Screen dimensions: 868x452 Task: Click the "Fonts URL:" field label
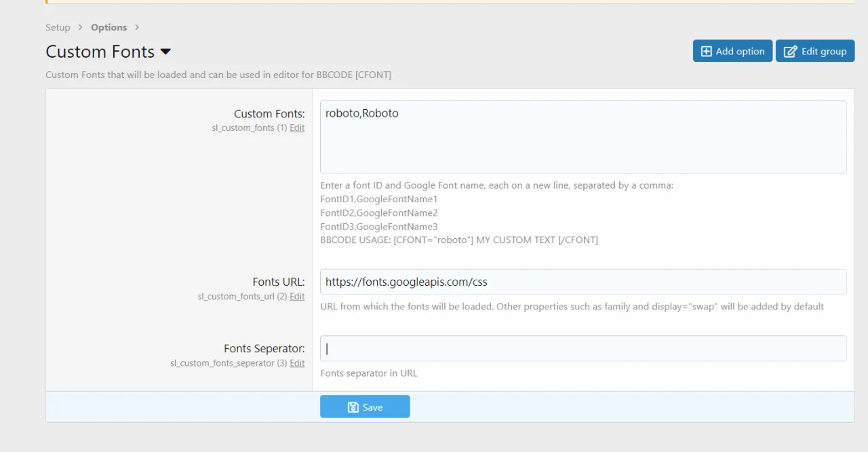click(278, 282)
